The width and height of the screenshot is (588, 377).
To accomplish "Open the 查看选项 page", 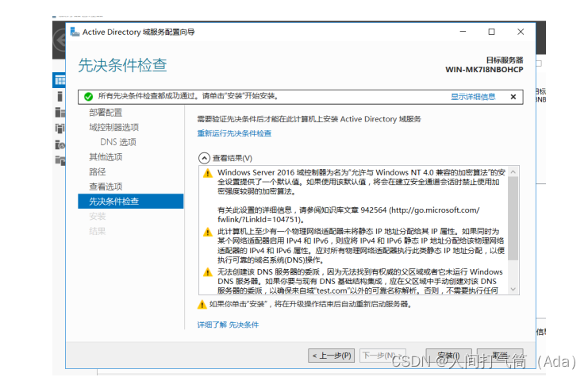I will pos(106,187).
